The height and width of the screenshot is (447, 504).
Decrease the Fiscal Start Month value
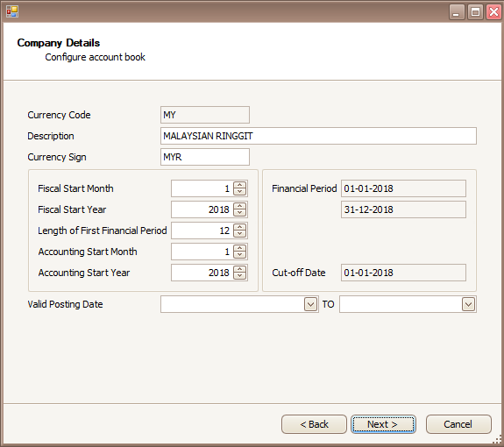tap(240, 192)
